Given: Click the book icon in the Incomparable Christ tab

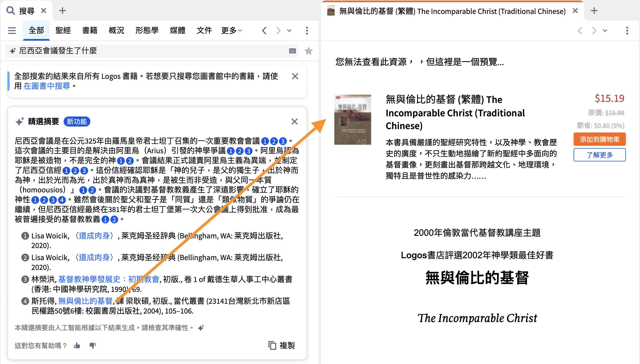Looking at the screenshot, I should click(331, 11).
